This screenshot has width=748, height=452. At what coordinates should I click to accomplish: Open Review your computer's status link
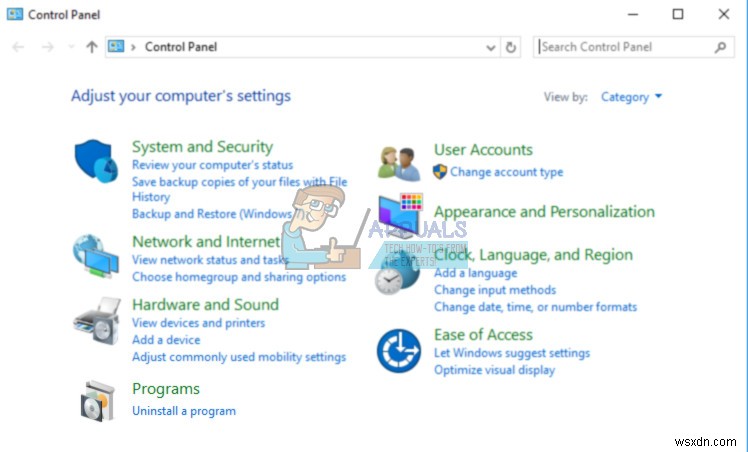coord(212,165)
